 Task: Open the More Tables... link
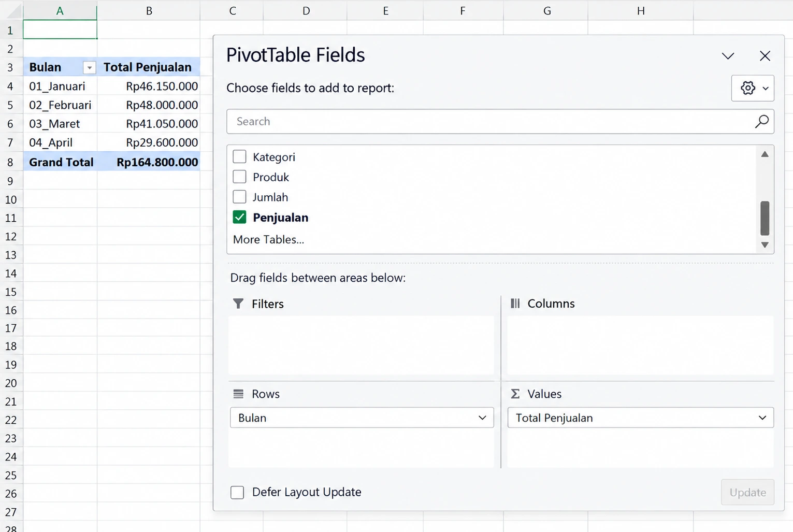click(268, 239)
